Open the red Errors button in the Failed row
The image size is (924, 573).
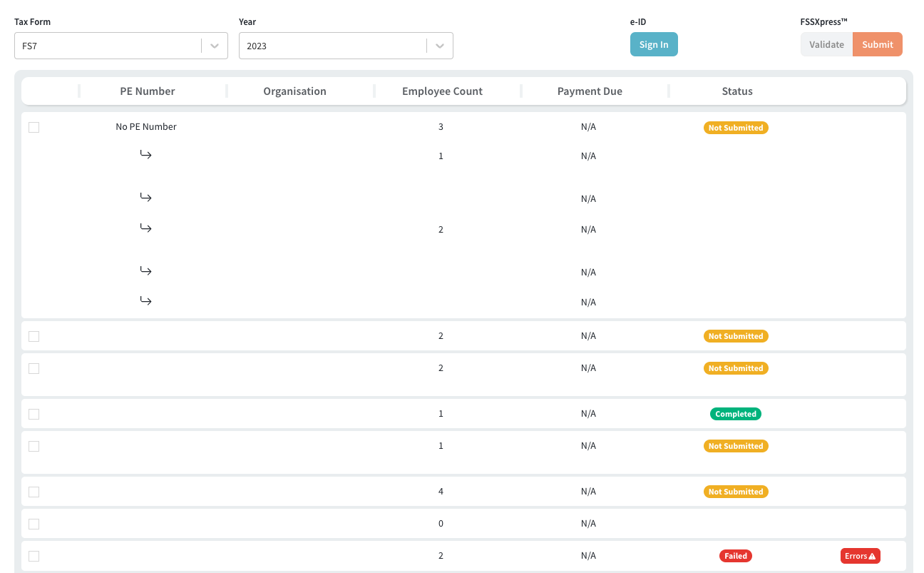(x=861, y=556)
